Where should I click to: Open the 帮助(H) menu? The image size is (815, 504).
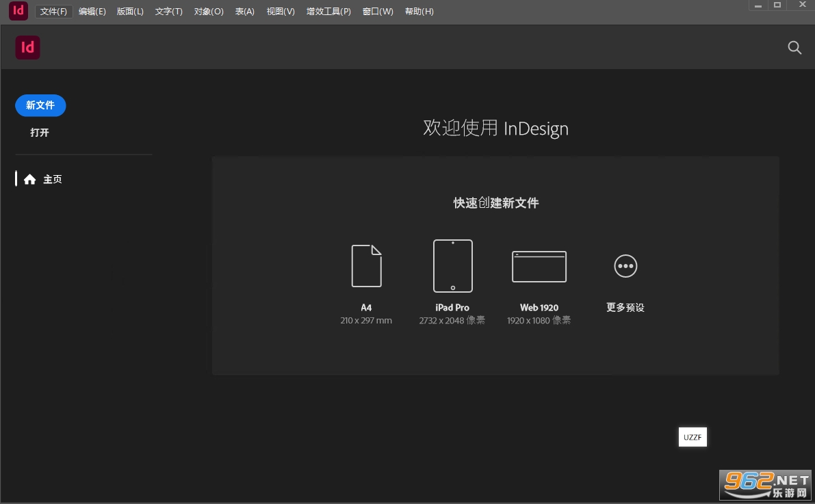[419, 11]
